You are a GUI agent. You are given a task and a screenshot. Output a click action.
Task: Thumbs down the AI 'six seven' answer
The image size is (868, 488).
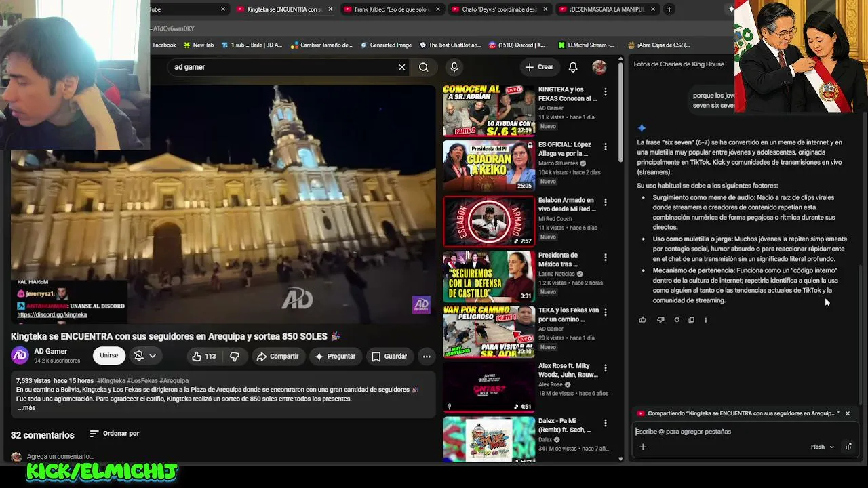[x=660, y=320]
